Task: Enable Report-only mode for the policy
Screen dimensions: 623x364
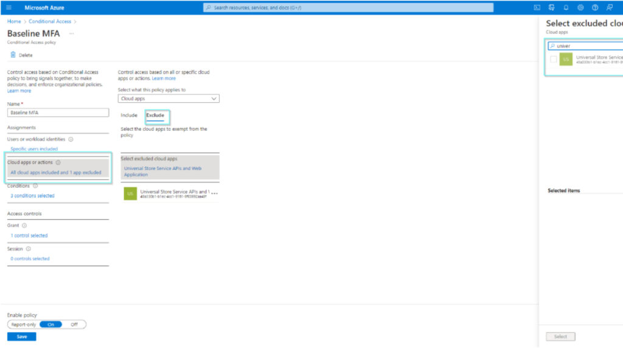Action: click(24, 325)
